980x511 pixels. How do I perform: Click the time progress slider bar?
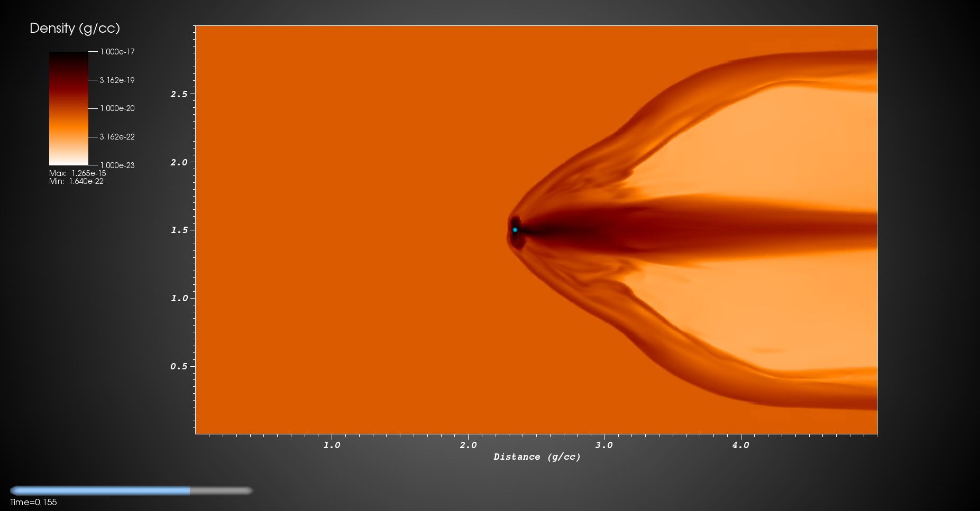(131, 490)
